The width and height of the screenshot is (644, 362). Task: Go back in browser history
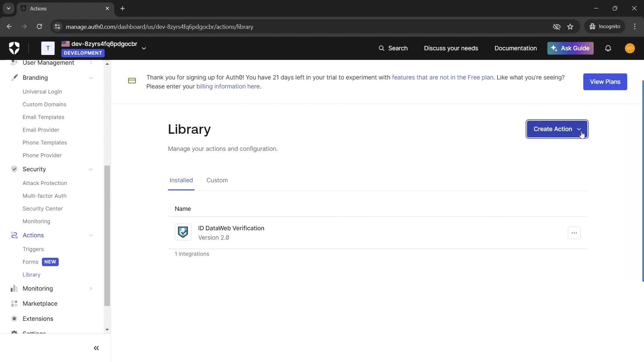[x=9, y=26]
